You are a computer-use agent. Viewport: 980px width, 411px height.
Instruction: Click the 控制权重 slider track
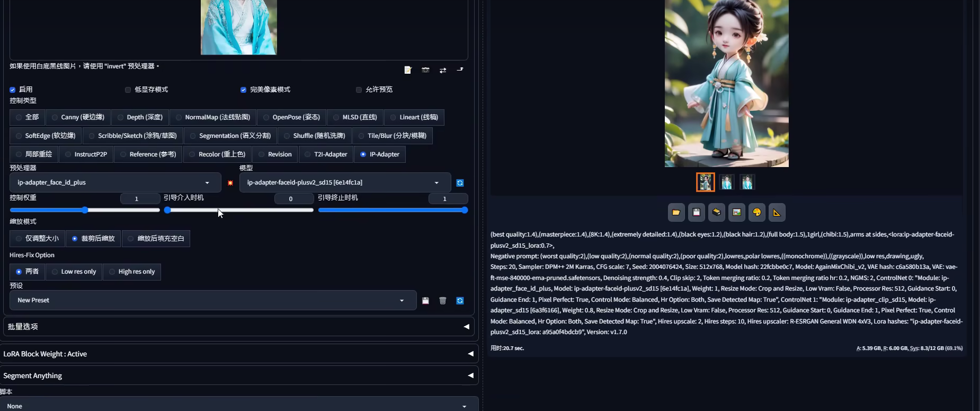(x=85, y=210)
